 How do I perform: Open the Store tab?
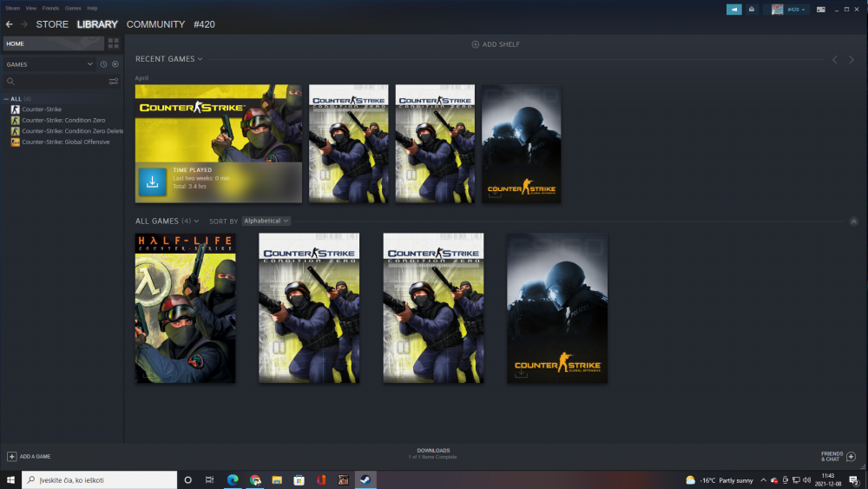(x=52, y=24)
